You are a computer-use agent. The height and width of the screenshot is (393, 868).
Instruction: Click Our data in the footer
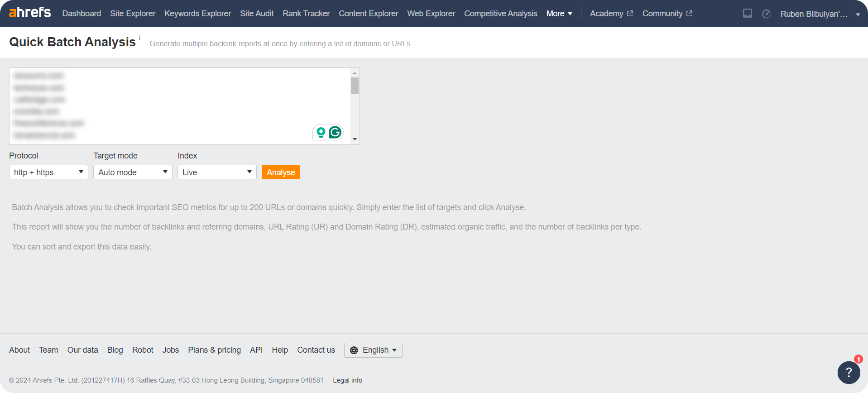tap(83, 350)
